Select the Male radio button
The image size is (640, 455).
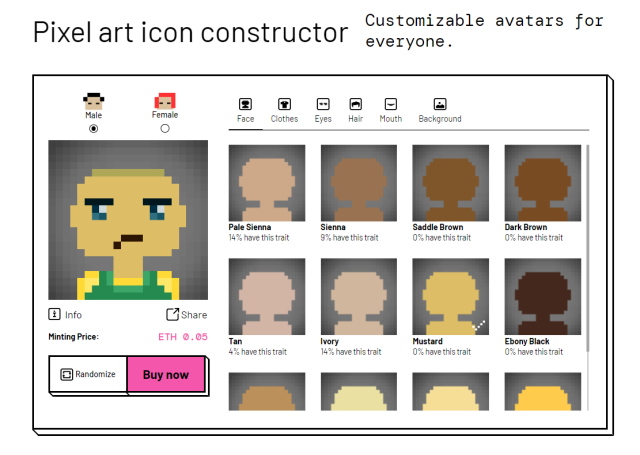coord(94,128)
